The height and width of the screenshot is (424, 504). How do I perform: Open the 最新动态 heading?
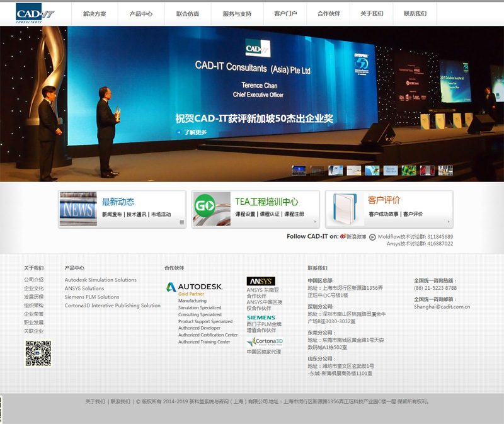click(x=118, y=202)
